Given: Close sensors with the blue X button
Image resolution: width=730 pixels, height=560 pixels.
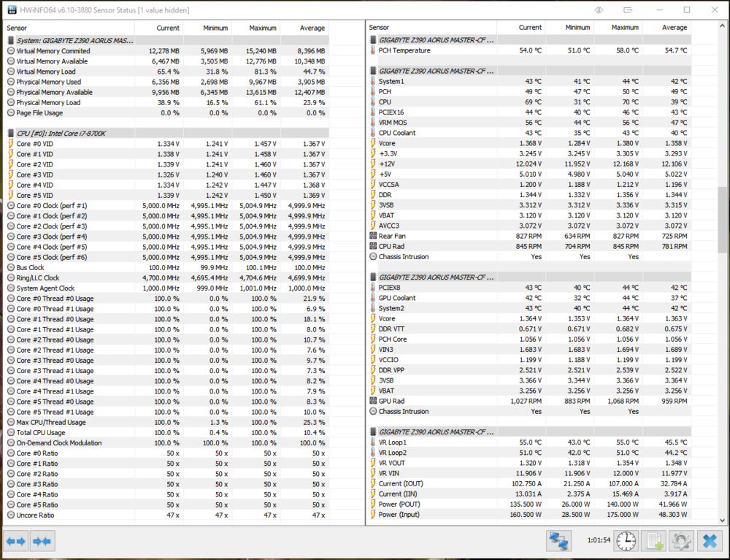Looking at the screenshot, I should 709,540.
